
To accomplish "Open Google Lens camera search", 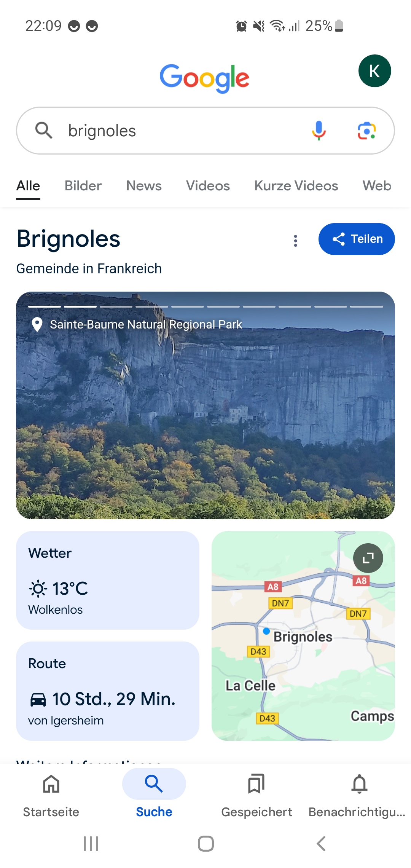I will tap(366, 131).
